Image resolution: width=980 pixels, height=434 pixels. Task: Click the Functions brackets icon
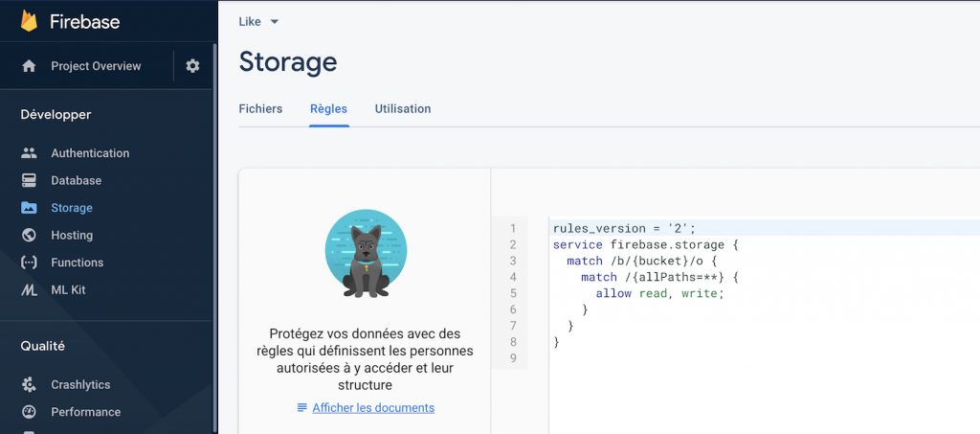click(29, 263)
